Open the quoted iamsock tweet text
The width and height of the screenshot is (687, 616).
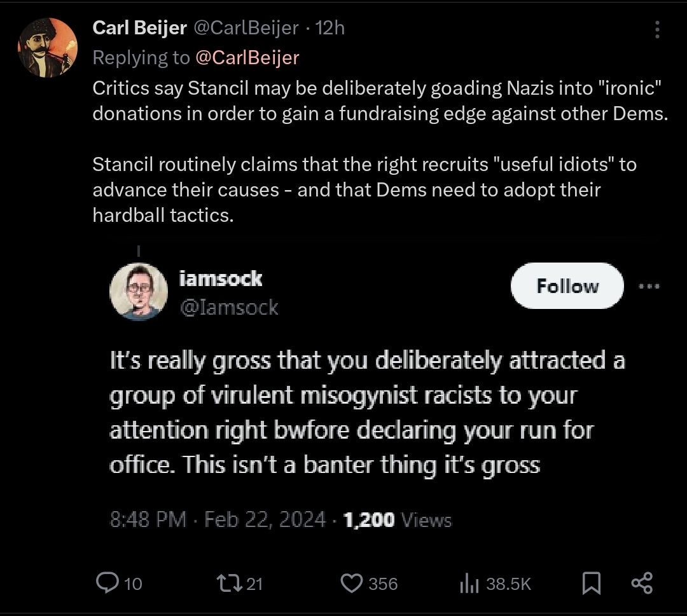367,413
